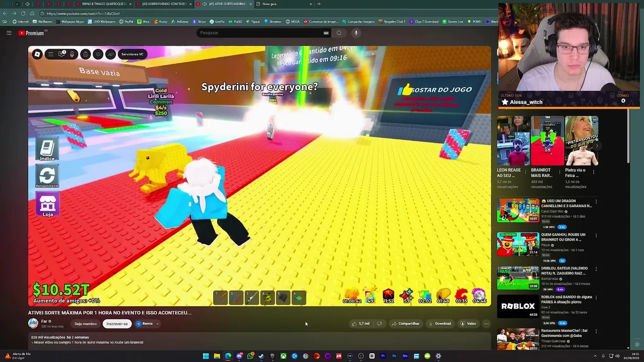Open the BRAINROT MAIS RAR short
This screenshot has width=644, height=362.
pos(547,141)
